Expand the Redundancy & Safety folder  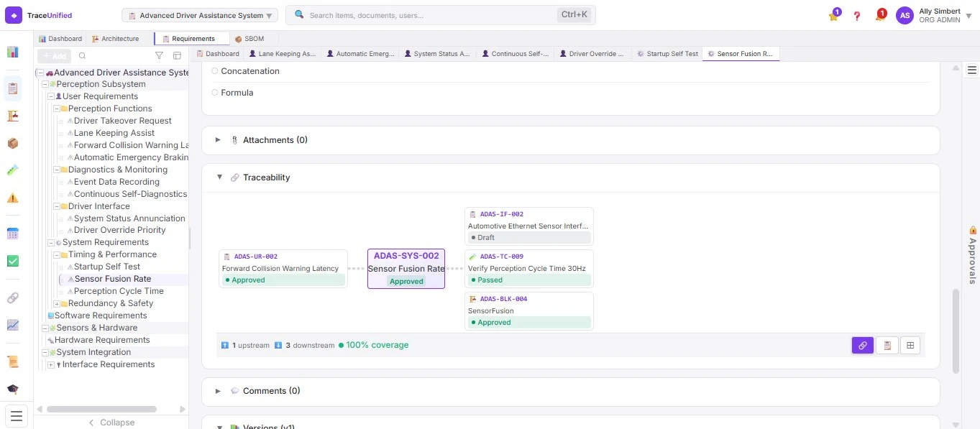(x=56, y=303)
